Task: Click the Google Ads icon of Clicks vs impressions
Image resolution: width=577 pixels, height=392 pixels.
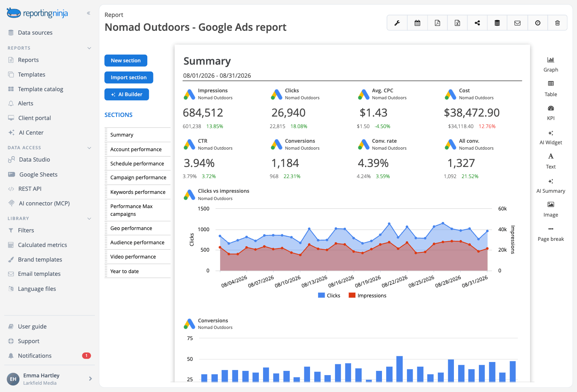Action: (x=189, y=195)
